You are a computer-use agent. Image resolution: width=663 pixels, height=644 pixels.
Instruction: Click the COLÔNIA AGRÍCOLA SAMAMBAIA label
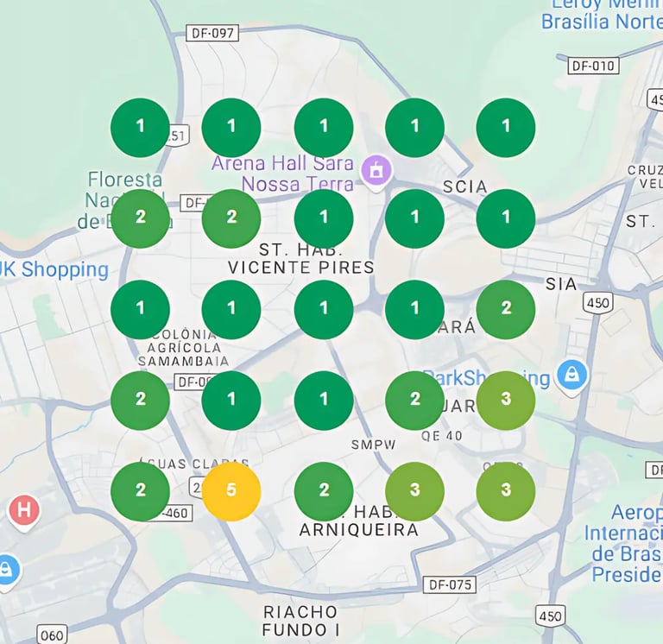184,348
